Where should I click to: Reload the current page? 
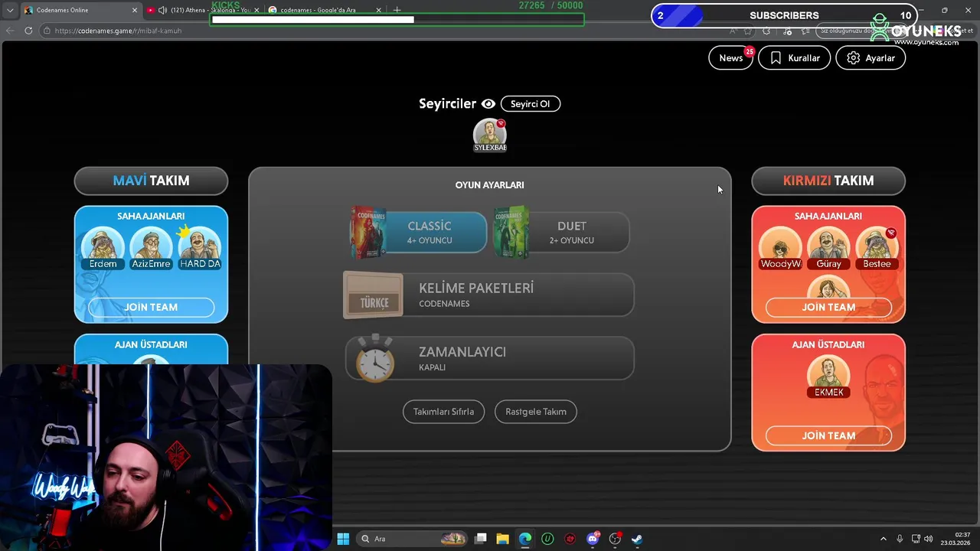28,31
